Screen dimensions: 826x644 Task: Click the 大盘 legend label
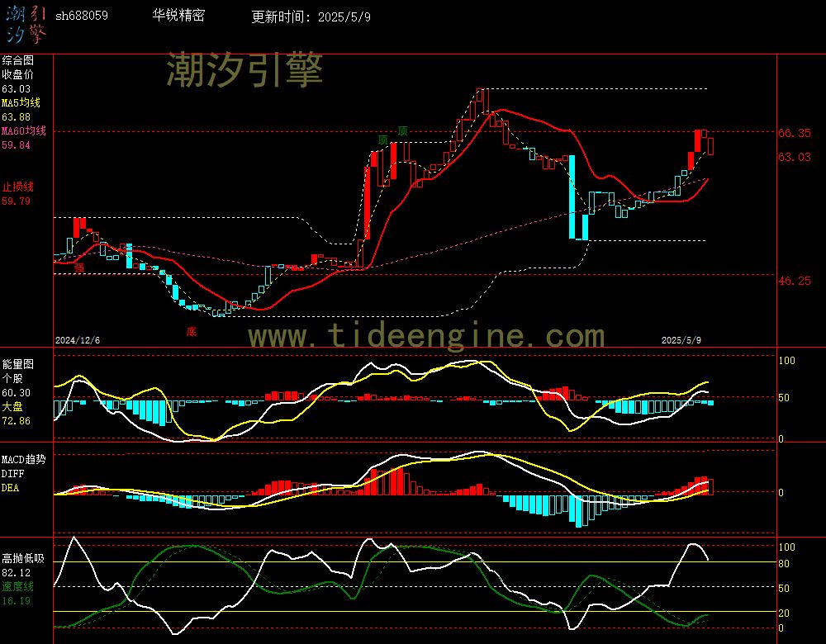[12, 406]
